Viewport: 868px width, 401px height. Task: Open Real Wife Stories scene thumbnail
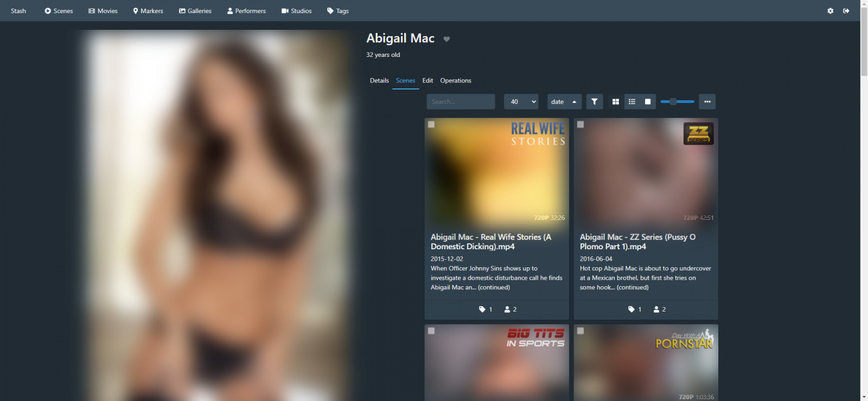click(x=496, y=173)
